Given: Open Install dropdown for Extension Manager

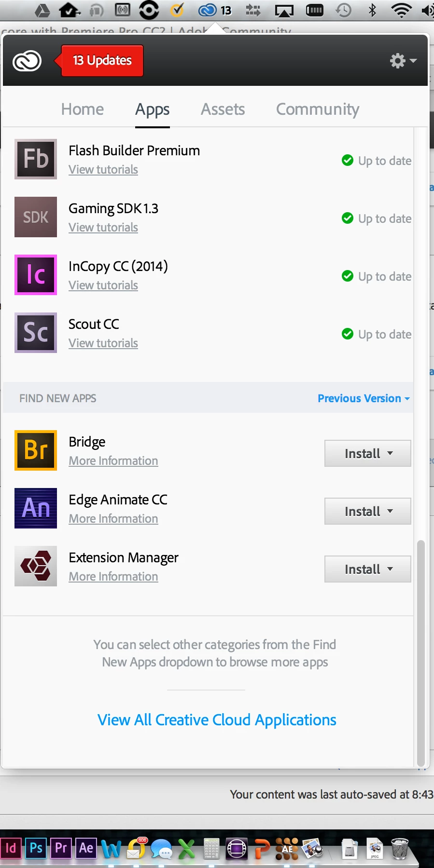Looking at the screenshot, I should tap(368, 569).
